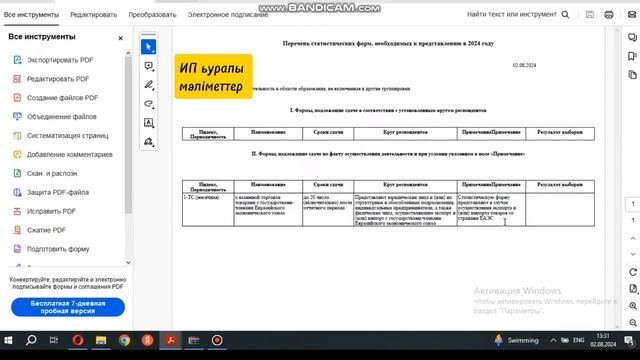Click the zoom out magnifier
The height and width of the screenshot is (360, 640).
pos(633,322)
